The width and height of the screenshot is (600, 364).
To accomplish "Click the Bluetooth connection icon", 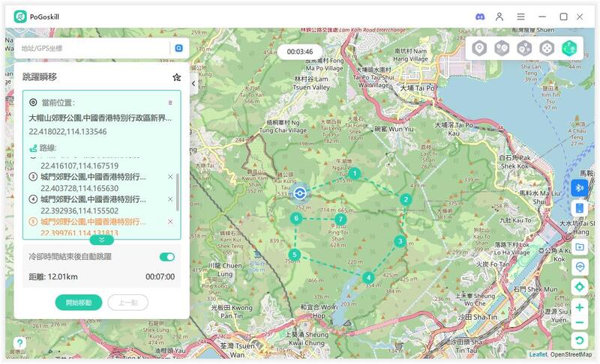I will pos(579,188).
